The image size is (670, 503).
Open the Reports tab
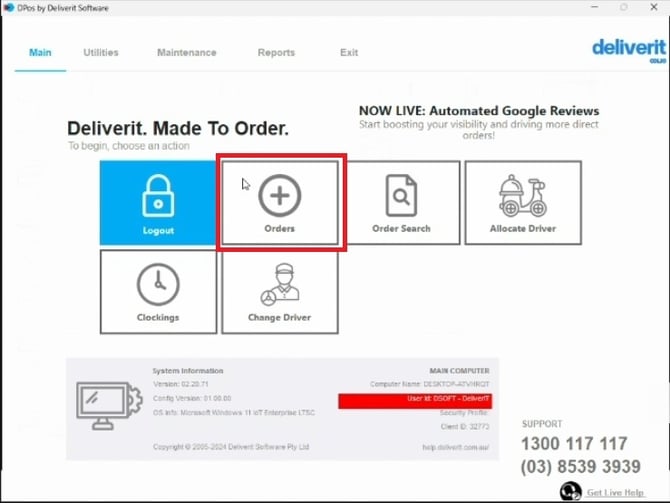[x=276, y=53]
